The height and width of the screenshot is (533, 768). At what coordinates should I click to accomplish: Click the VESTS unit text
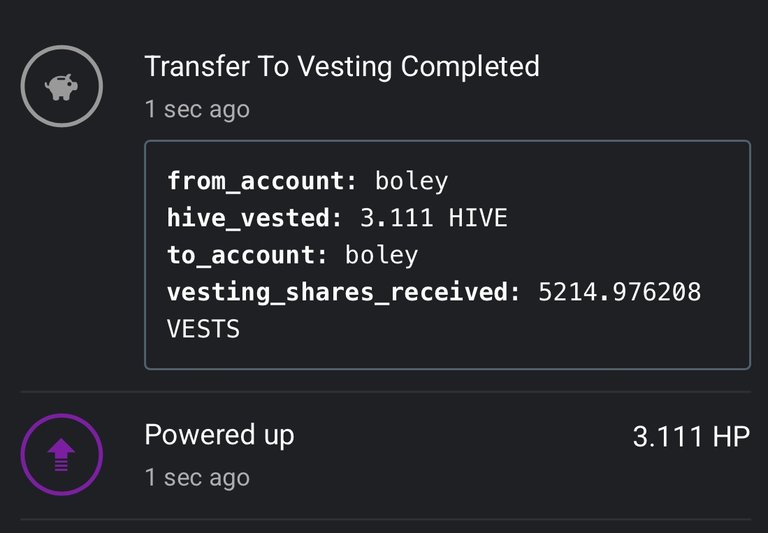pyautogui.click(x=203, y=329)
